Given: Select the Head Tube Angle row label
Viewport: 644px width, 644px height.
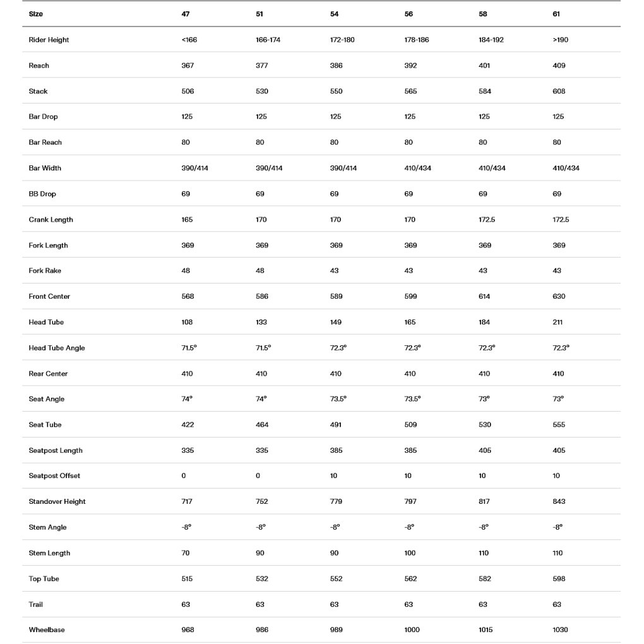Looking at the screenshot, I should pyautogui.click(x=57, y=348).
